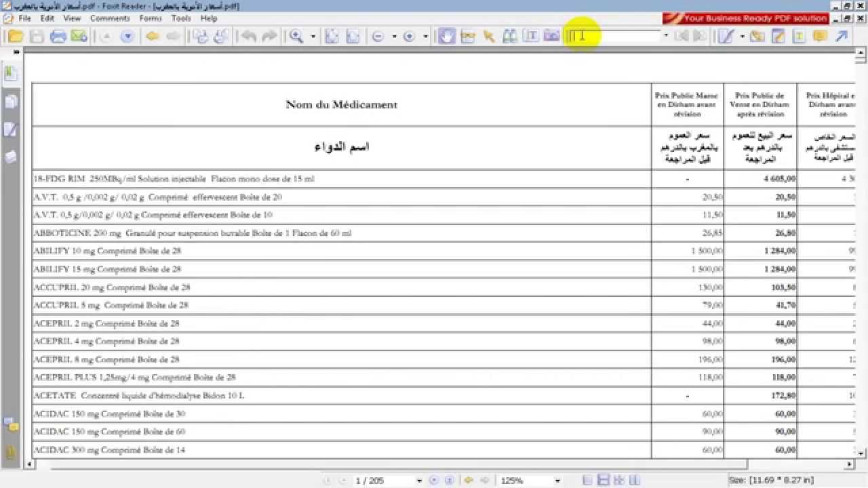Expand the Typewriter tool dropdown arrow

(743, 37)
